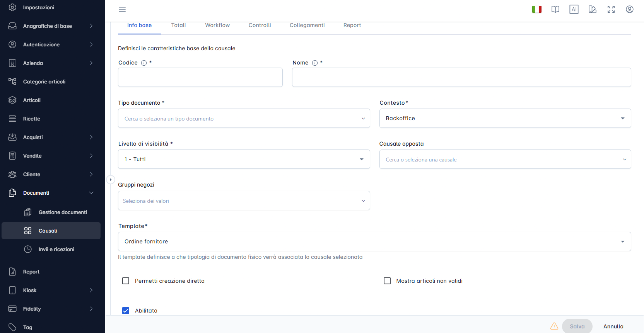Expand the Acquisti submenu chevron
Screen dimensions: 644x333
91,137
